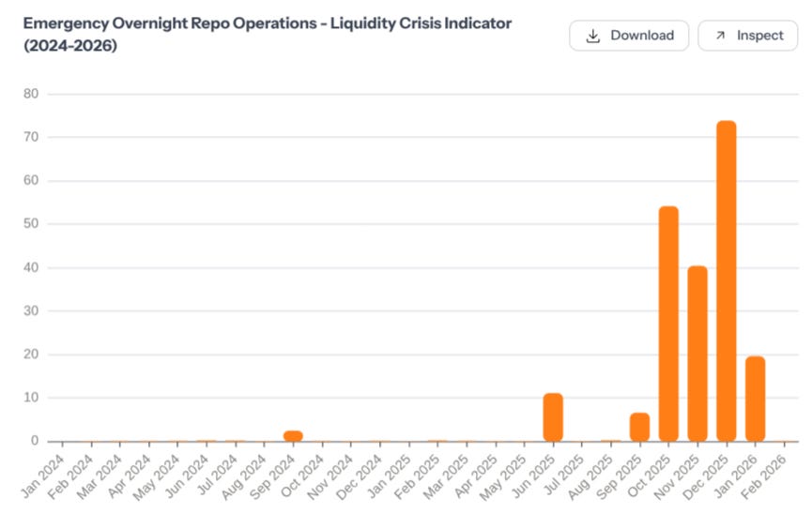The width and height of the screenshot is (812, 529).
Task: Select the Sep 2025 bar
Action: (639, 427)
